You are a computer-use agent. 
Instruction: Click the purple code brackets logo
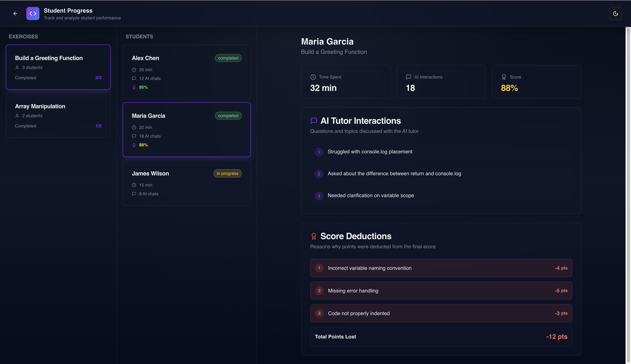[33, 14]
